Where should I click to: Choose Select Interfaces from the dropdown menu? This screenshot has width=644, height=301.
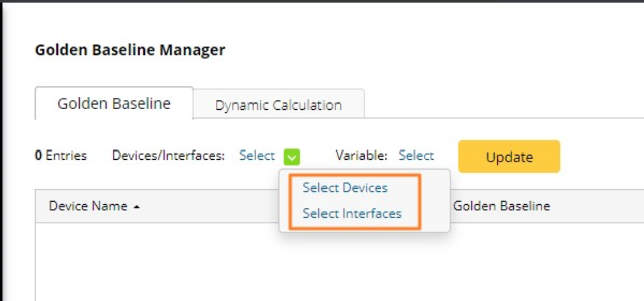[352, 213]
